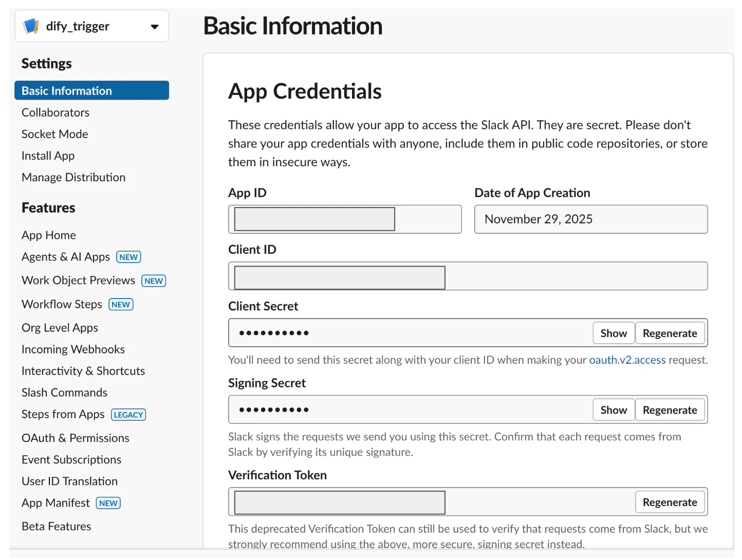Image resolution: width=742 pixels, height=560 pixels.
Task: Open the dify_trigger app switcher dropdown
Action: pos(92,26)
